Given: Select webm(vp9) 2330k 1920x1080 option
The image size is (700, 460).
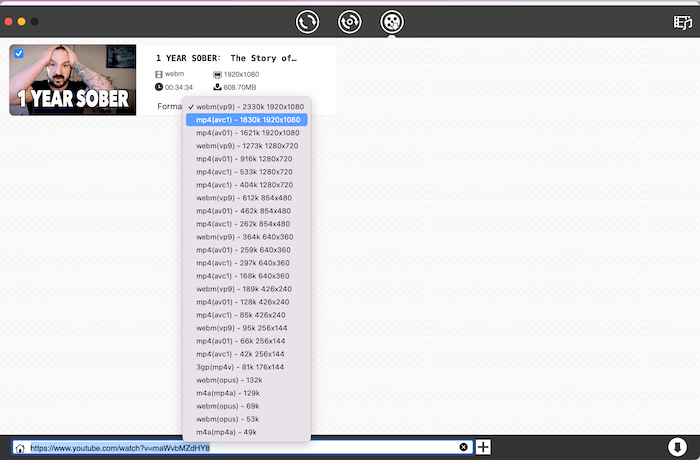Looking at the screenshot, I should [246, 106].
